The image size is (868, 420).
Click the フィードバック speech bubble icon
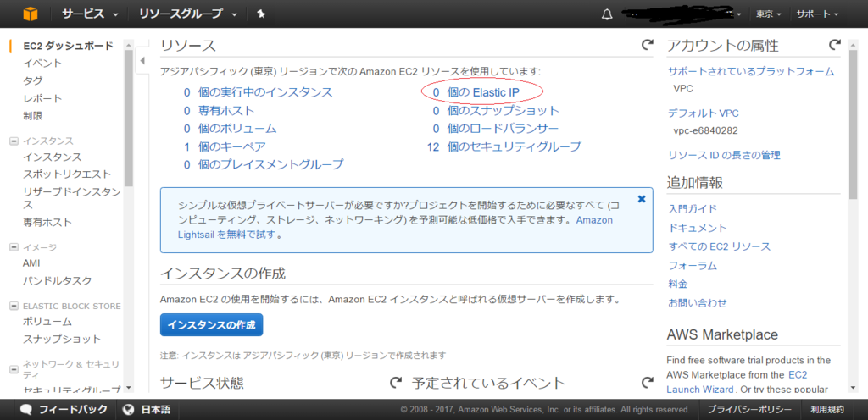click(x=26, y=410)
